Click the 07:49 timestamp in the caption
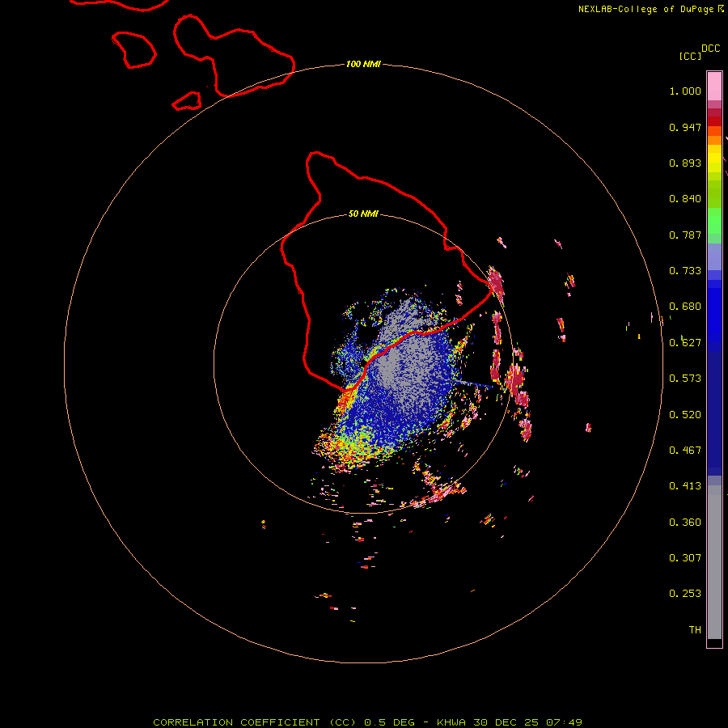728x728 pixels. (x=564, y=722)
